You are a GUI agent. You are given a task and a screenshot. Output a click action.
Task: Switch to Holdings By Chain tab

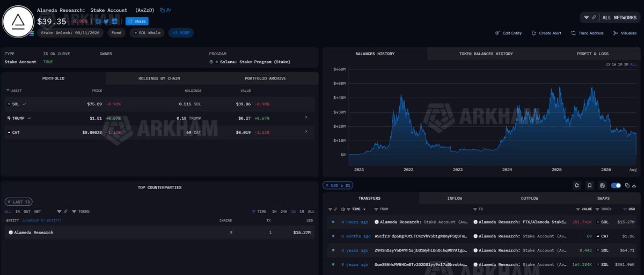[159, 78]
